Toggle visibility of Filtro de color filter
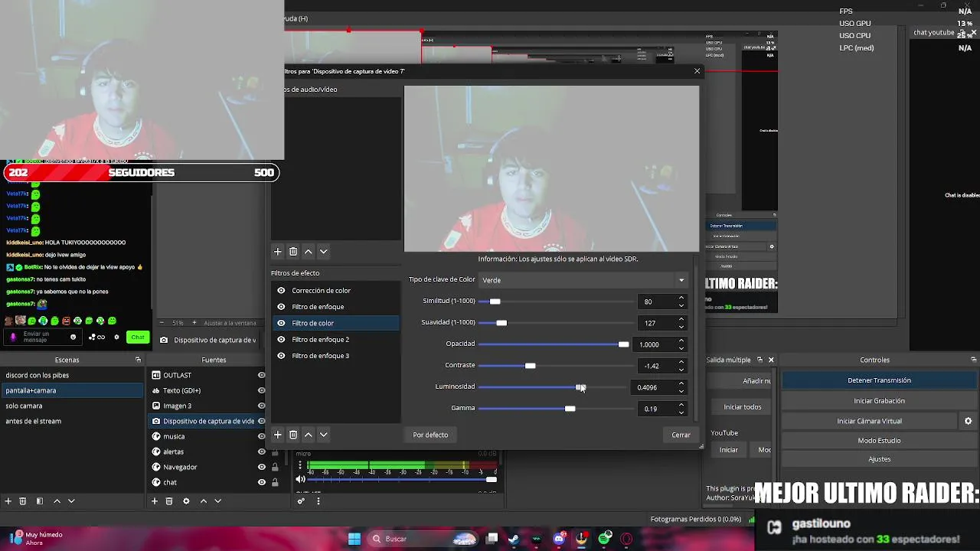The height and width of the screenshot is (551, 980). point(281,323)
